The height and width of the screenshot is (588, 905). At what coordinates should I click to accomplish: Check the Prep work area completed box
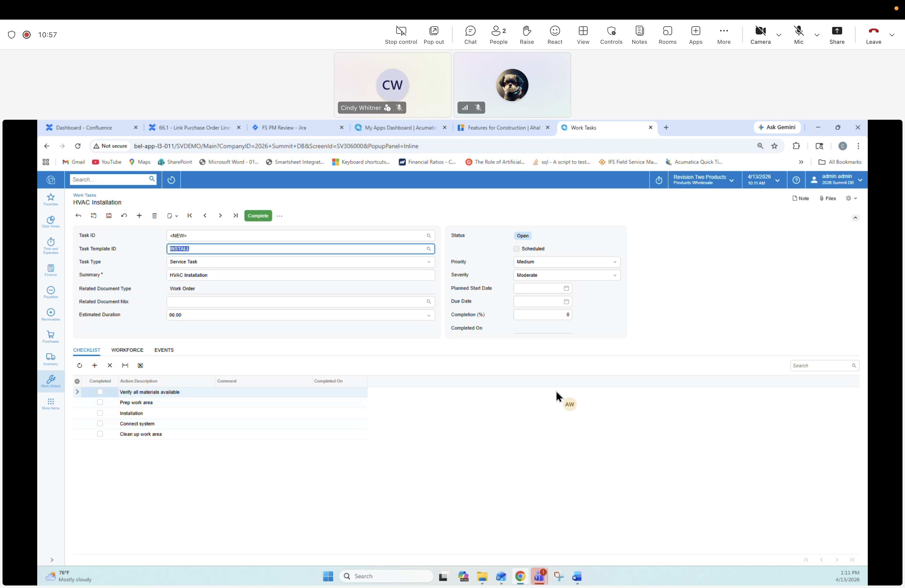pos(100,402)
